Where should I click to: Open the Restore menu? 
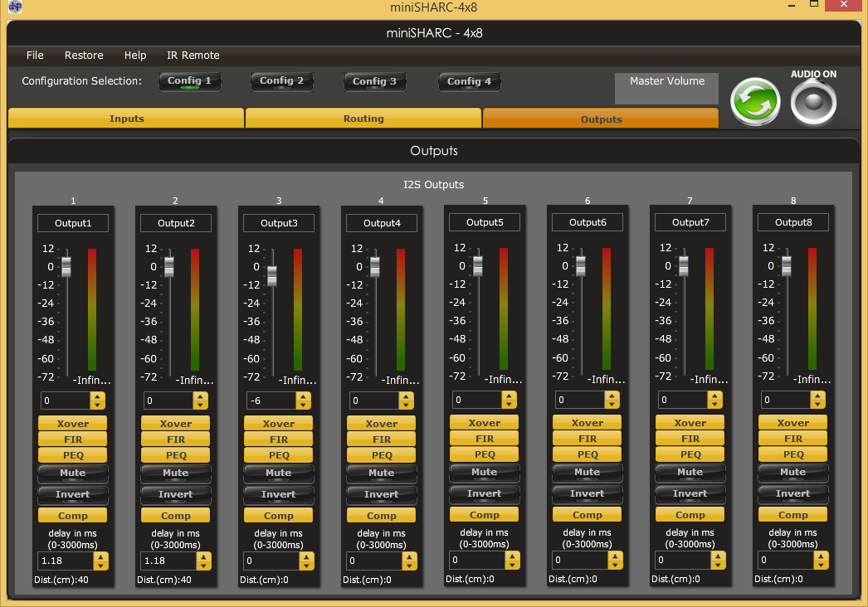click(x=84, y=56)
